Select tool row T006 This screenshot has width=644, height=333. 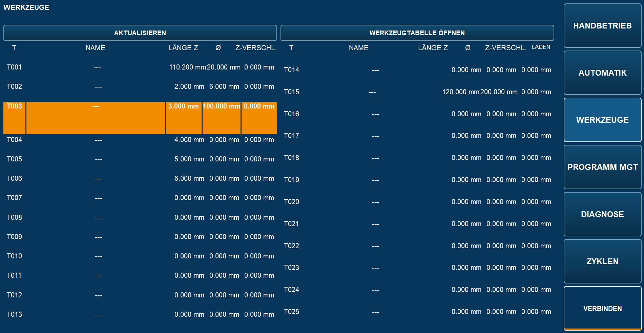tap(140, 178)
